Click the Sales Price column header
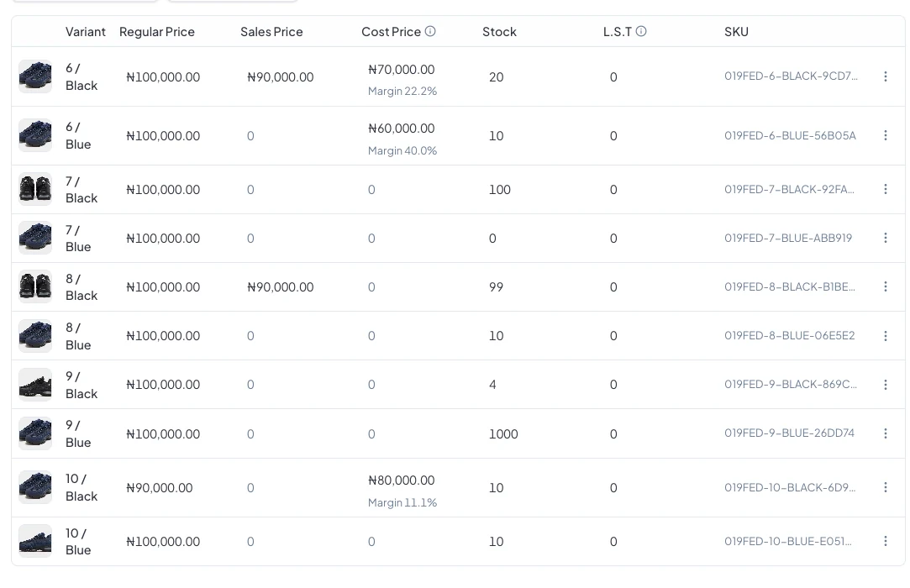Viewport: 910px width, 588px height. coord(271,32)
